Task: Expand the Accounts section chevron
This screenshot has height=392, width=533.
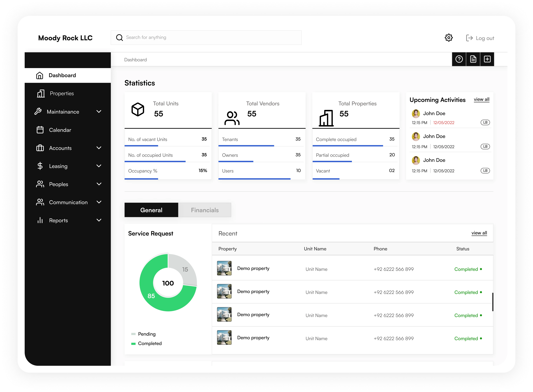Action: (99, 148)
